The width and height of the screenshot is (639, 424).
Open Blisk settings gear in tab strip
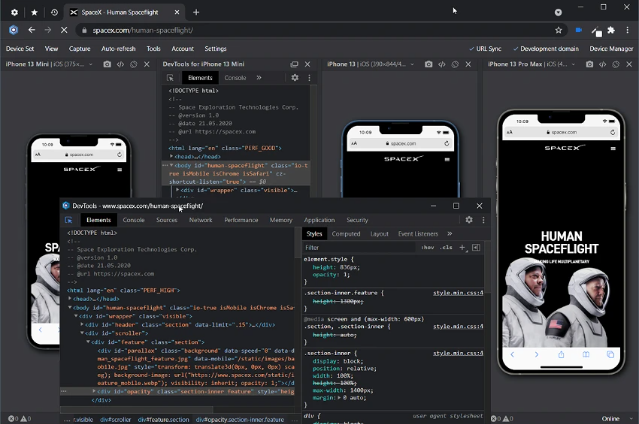pyautogui.click(x=14, y=12)
